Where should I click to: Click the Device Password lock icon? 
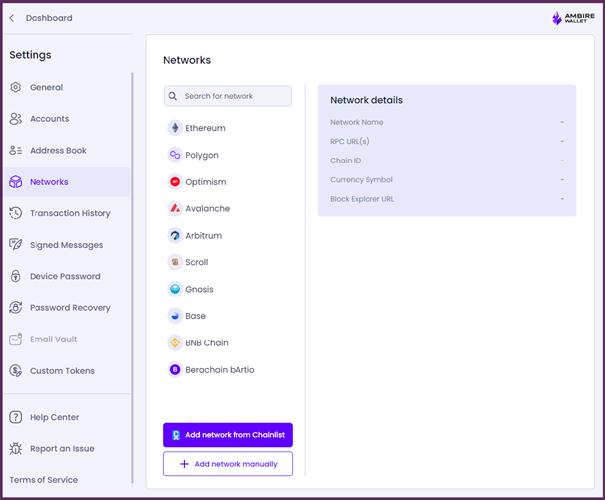[15, 276]
